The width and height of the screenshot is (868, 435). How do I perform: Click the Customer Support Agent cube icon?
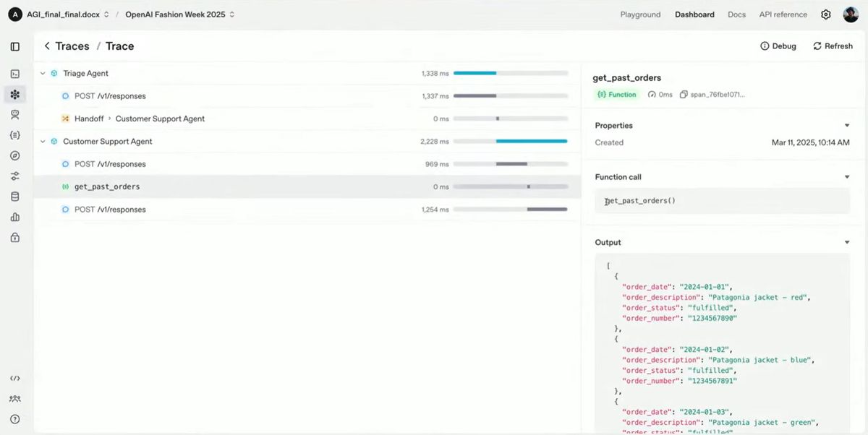(x=54, y=141)
